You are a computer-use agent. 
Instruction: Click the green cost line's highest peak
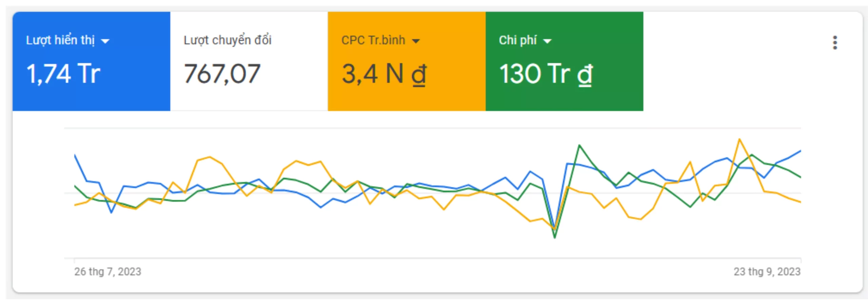click(579, 145)
